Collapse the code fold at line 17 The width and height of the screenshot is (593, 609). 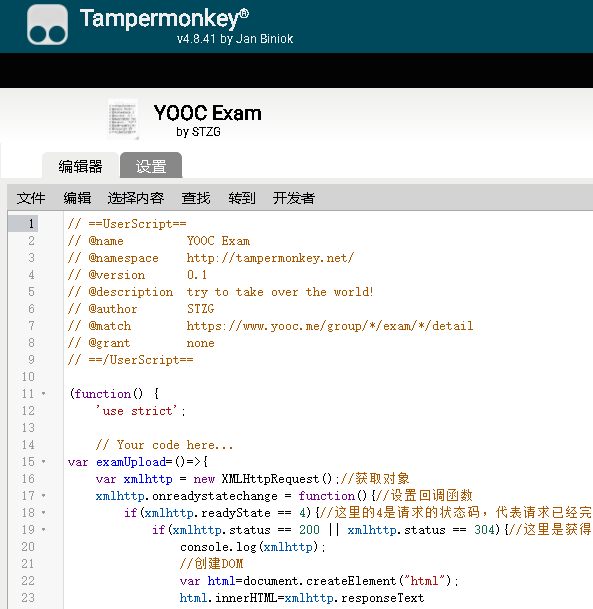tap(43, 496)
